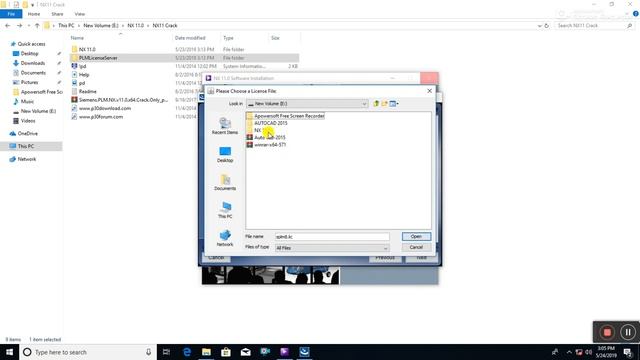The width and height of the screenshot is (640, 360).
Task: Open the Mail app from taskbar
Action: point(245,352)
